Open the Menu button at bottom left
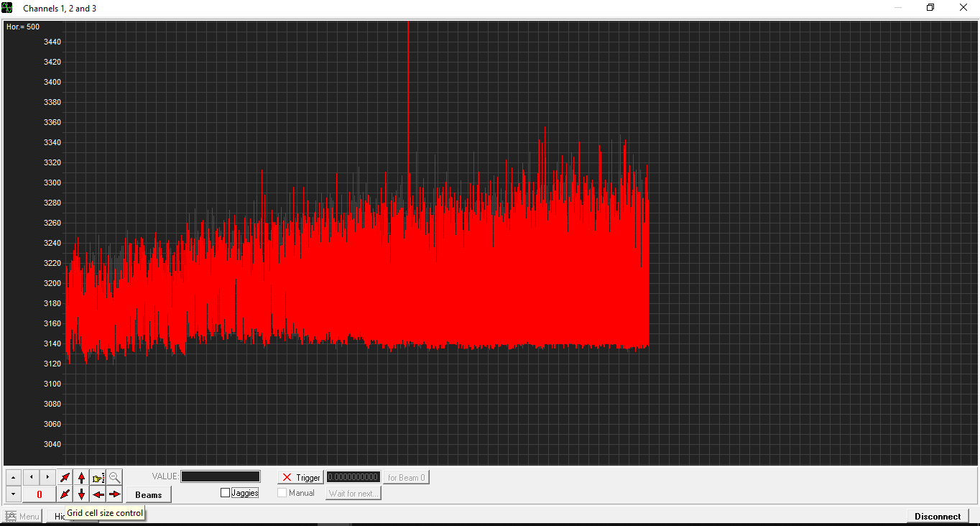The height and width of the screenshot is (526, 980). (22, 516)
